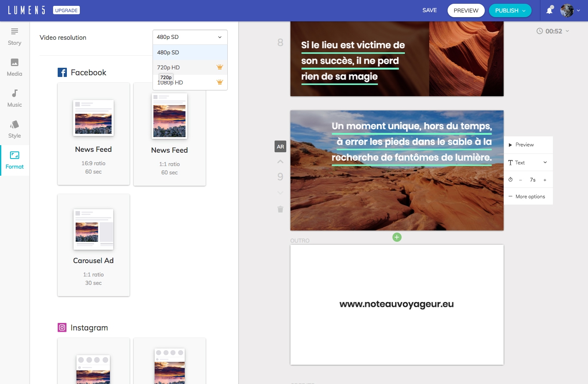Open the Media library panel
This screenshot has height=384, width=588.
[x=15, y=67]
